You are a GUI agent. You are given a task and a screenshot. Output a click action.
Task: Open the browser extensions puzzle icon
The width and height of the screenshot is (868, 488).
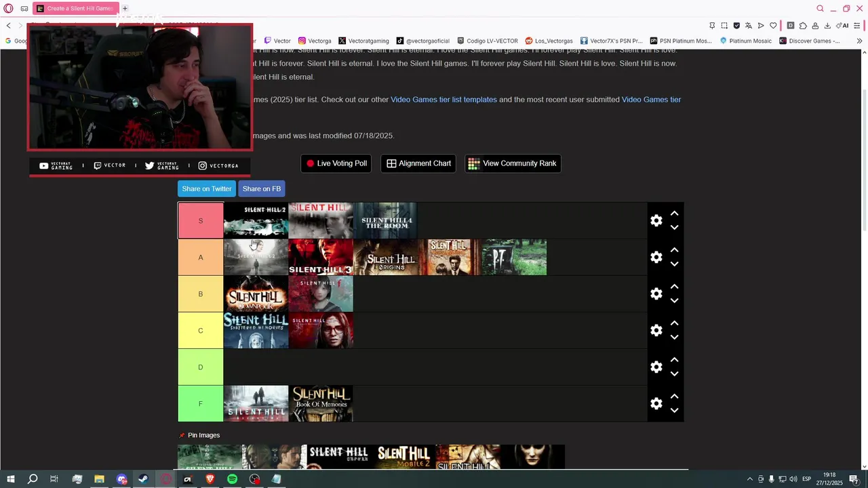[803, 26]
